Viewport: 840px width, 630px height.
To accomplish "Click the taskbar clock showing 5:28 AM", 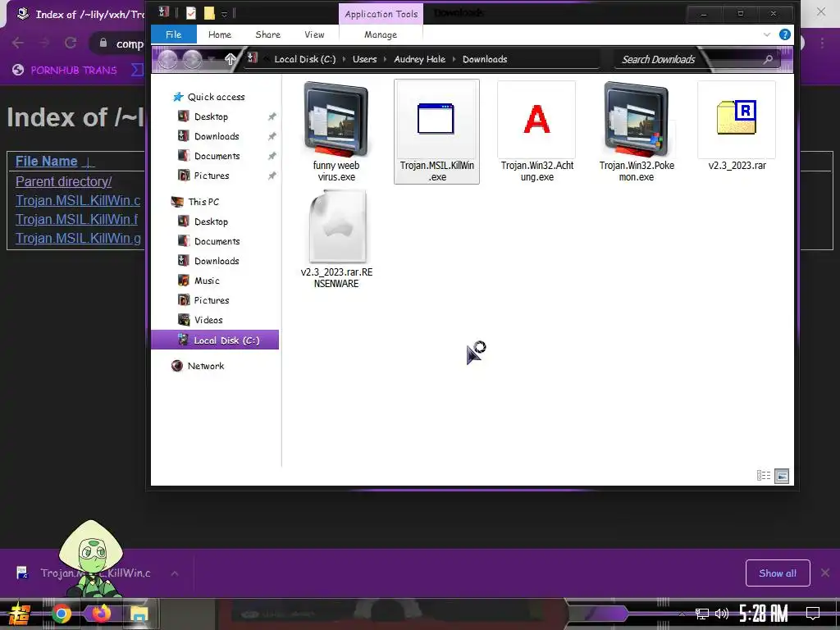I will coord(764,614).
